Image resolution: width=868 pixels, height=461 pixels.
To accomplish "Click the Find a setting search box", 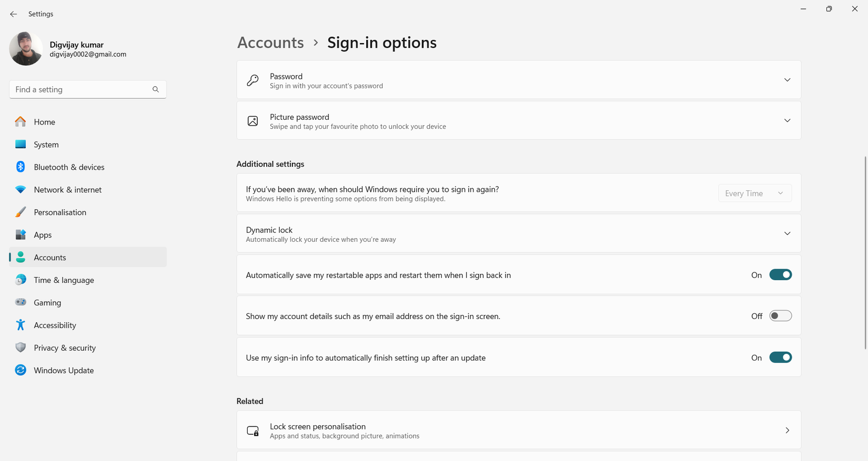I will pyautogui.click(x=82, y=89).
